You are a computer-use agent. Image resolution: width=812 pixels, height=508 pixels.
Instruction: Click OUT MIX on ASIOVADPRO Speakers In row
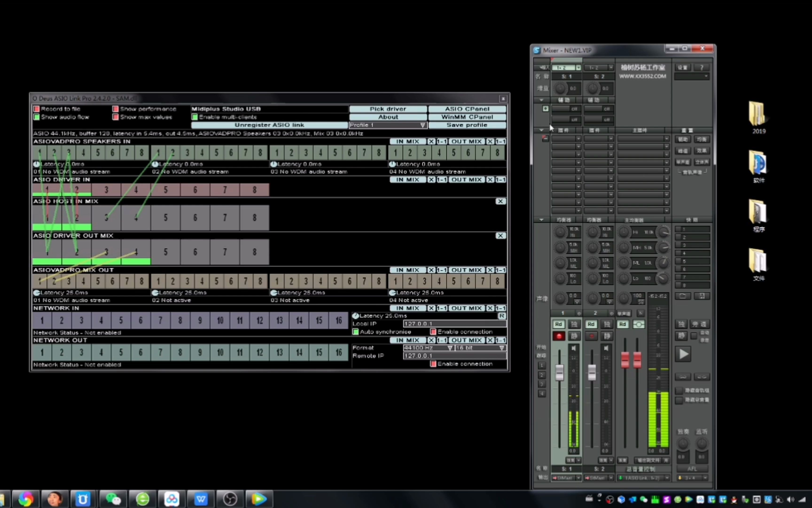466,141
